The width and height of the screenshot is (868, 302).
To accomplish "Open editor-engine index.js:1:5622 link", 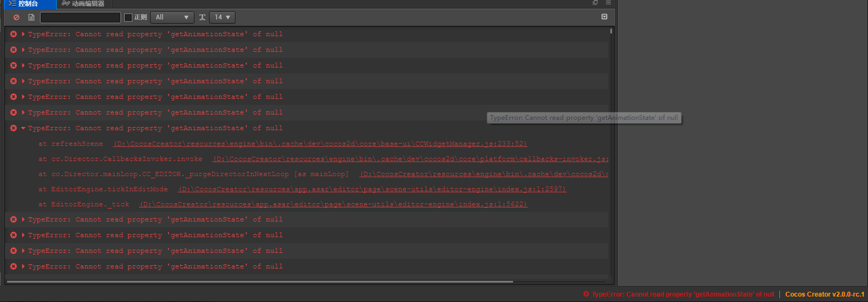I will (333, 204).
